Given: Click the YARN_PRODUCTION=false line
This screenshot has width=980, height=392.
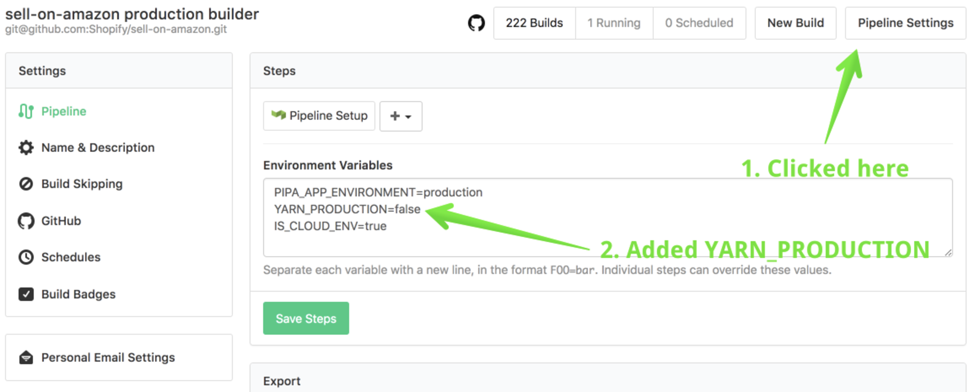Looking at the screenshot, I should coord(347,209).
